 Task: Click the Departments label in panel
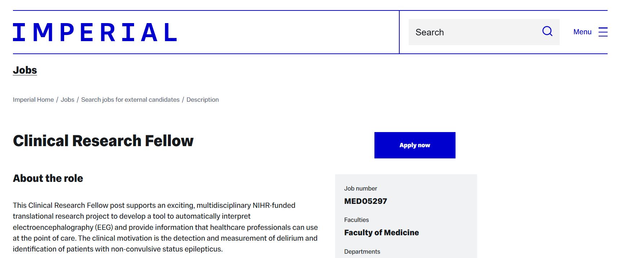pyautogui.click(x=362, y=252)
